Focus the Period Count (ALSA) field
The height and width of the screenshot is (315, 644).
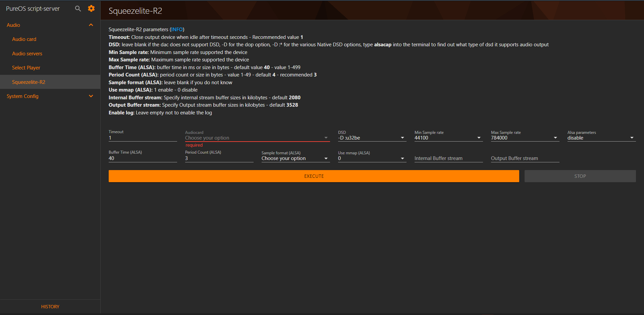pos(219,158)
